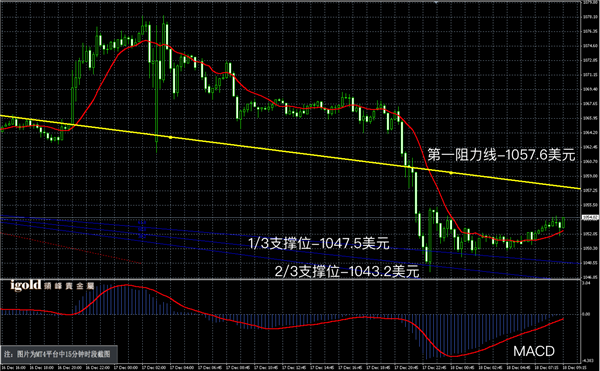Click the small arrow marker at chart top
This screenshot has width=600, height=371.
(436, 2)
